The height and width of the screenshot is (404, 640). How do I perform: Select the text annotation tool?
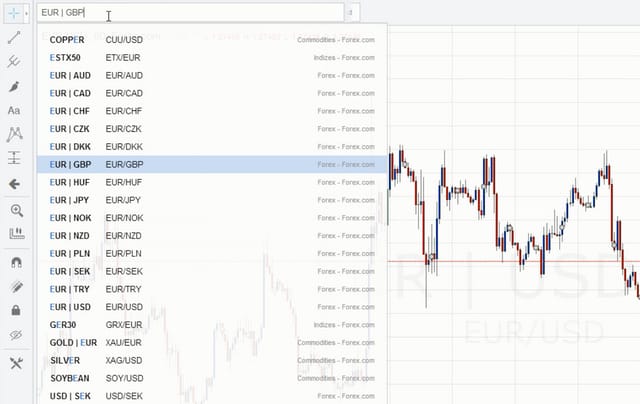(14, 111)
